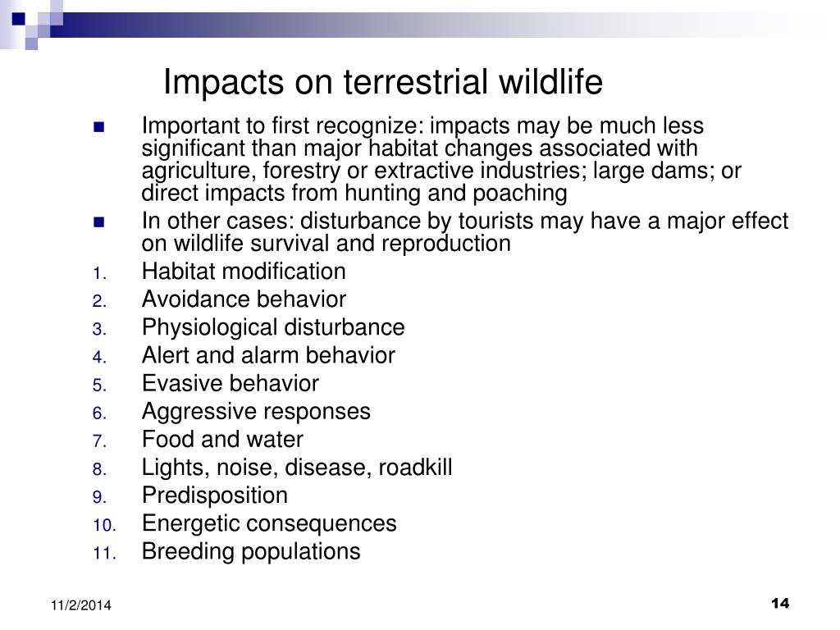The height and width of the screenshot is (630, 840).
Task: Click Alert and alarm behavior line
Action: [268, 355]
